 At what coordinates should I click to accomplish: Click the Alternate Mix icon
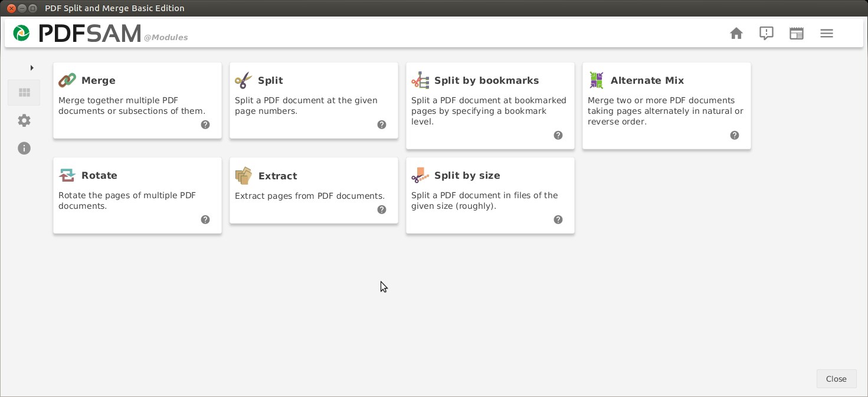pyautogui.click(x=597, y=80)
